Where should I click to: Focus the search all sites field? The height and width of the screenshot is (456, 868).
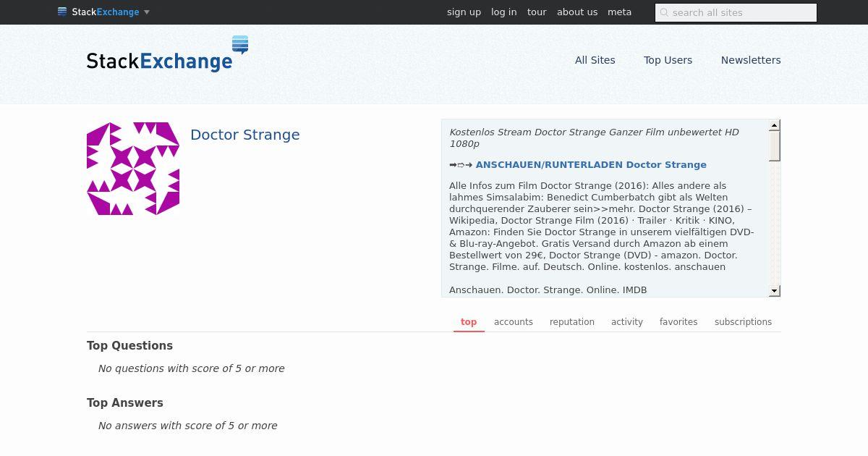click(736, 12)
